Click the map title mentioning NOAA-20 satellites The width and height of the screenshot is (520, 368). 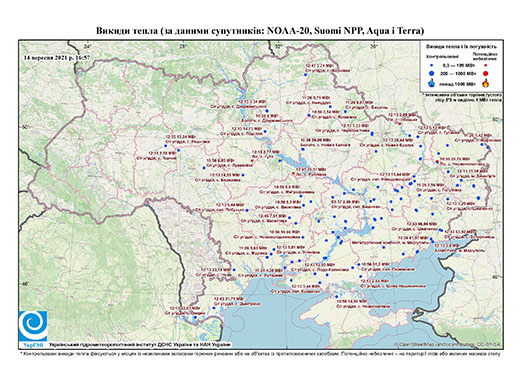click(260, 31)
